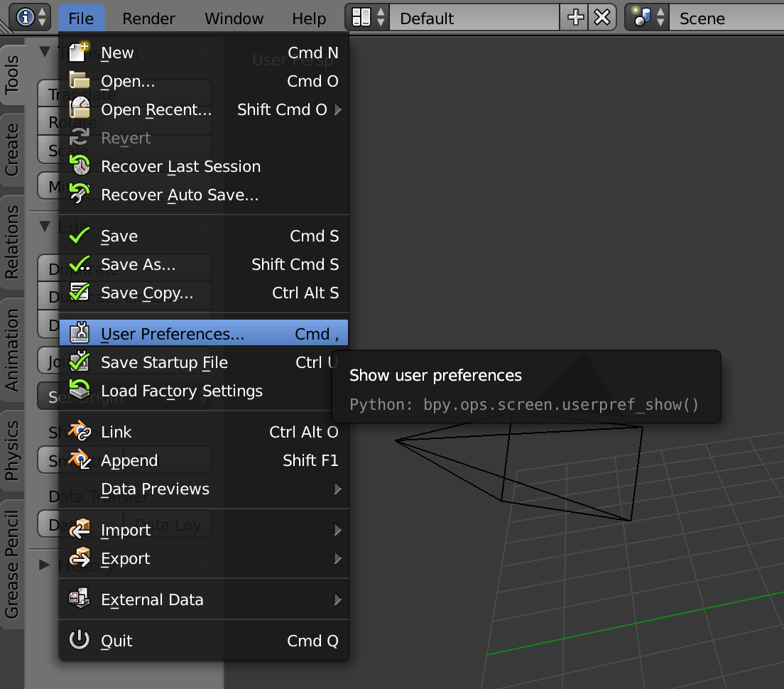784x689 pixels.
Task: Click the External Data icon
Action: (x=80, y=600)
